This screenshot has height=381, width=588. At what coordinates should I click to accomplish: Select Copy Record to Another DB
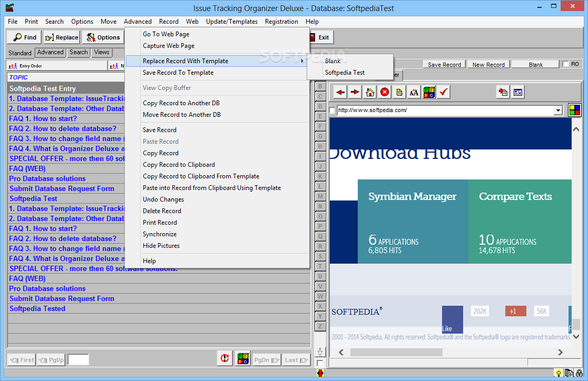click(x=181, y=103)
